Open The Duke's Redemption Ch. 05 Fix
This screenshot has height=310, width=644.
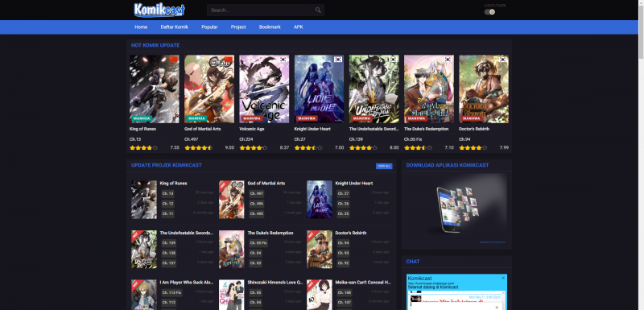[x=258, y=243]
